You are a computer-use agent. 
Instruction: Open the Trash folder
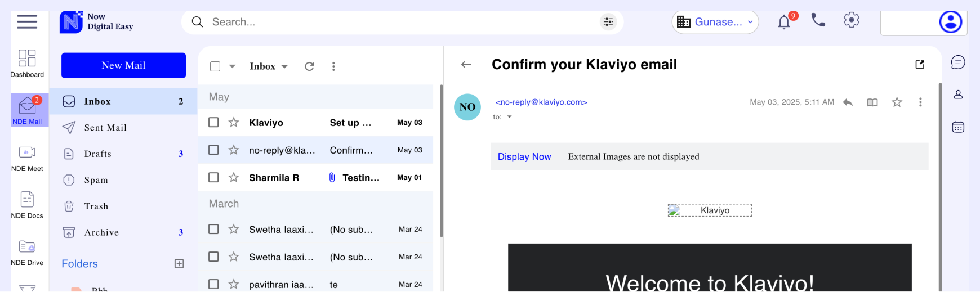pyautogui.click(x=123, y=206)
